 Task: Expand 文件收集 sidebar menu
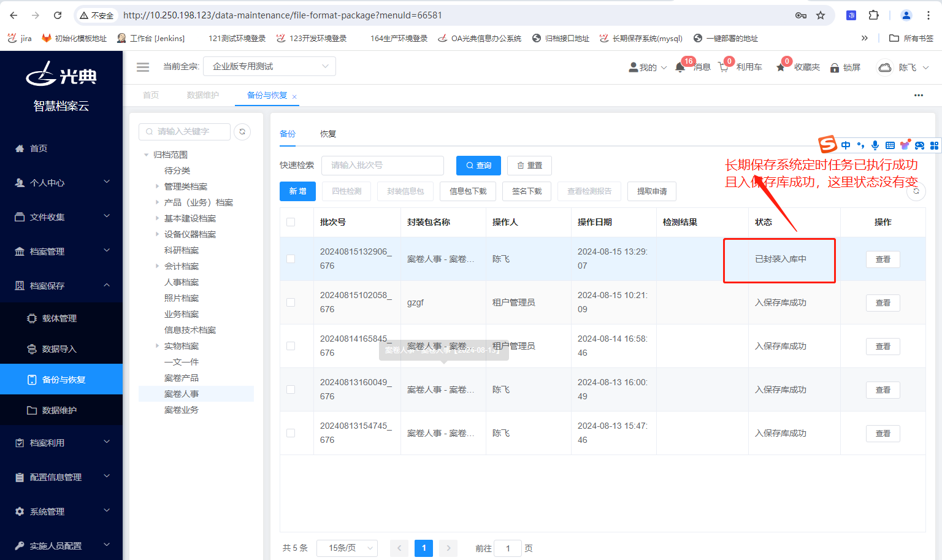tap(61, 217)
